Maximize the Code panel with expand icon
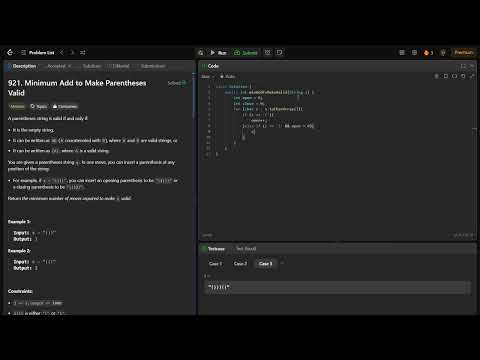Viewport: 480px width, 360px height. click(x=463, y=66)
